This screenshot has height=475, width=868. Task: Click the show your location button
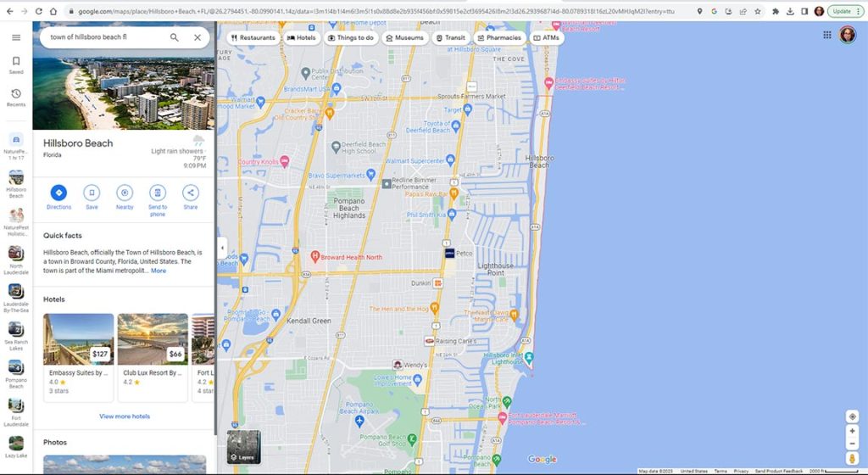pyautogui.click(x=852, y=416)
